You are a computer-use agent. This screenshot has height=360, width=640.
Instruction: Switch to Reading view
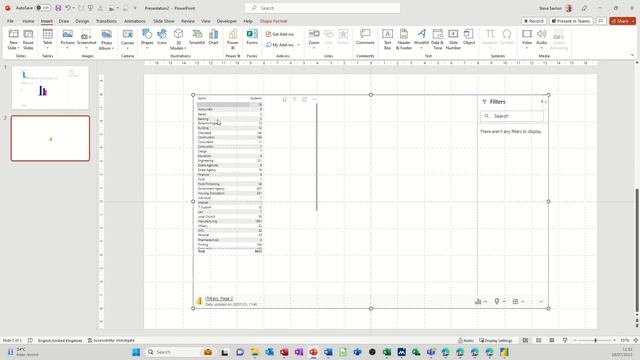tap(552, 340)
